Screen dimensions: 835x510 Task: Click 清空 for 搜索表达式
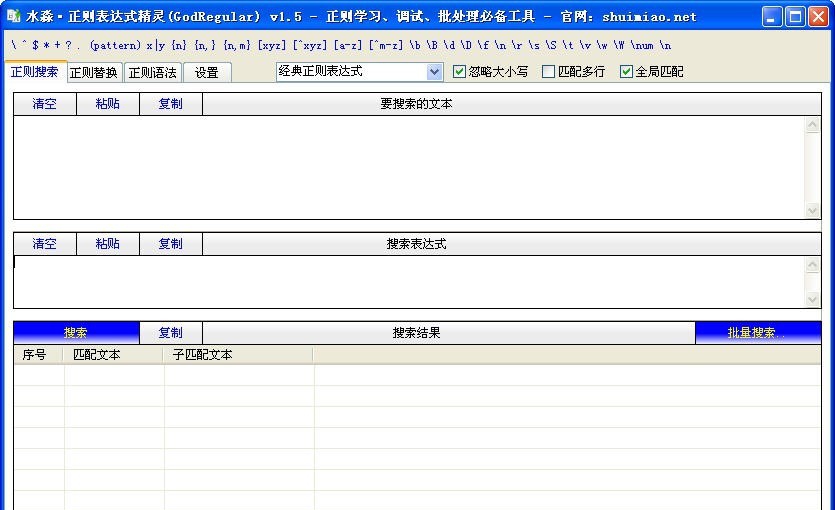(x=45, y=244)
